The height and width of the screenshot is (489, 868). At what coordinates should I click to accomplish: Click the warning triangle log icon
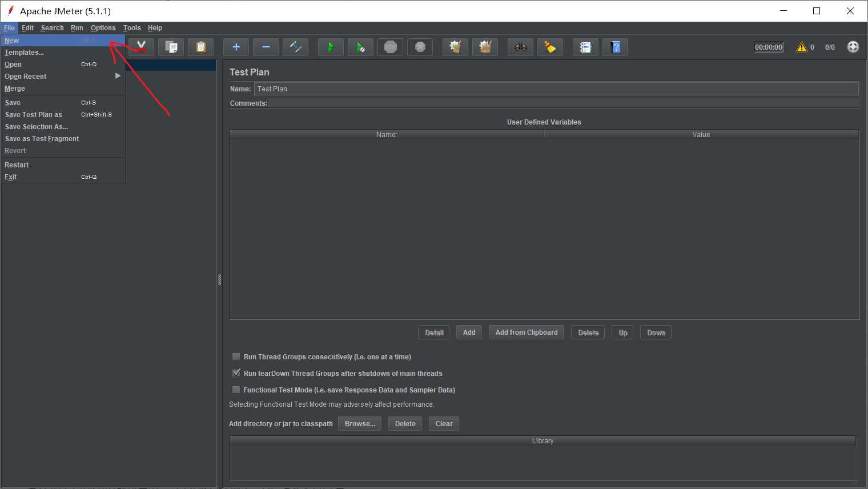(802, 47)
